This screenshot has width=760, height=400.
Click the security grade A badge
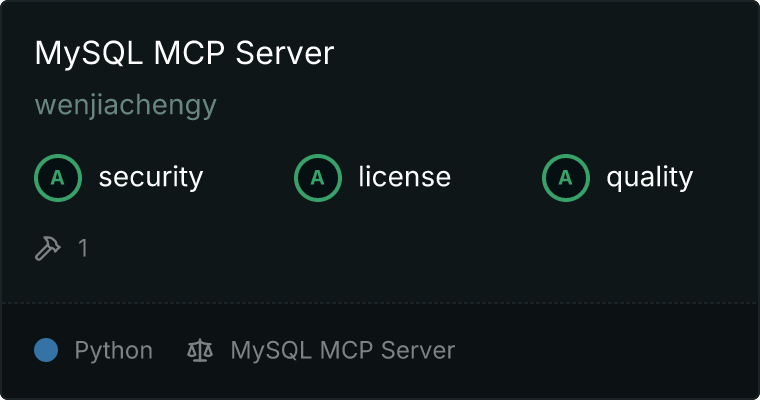58,178
